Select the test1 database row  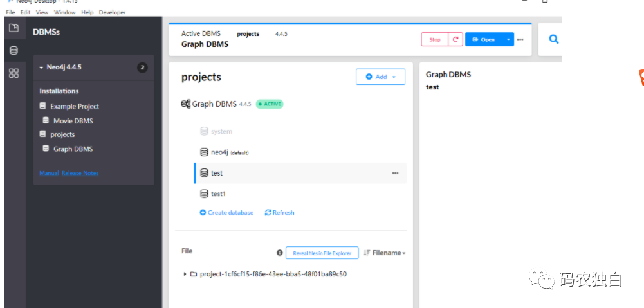click(x=300, y=194)
